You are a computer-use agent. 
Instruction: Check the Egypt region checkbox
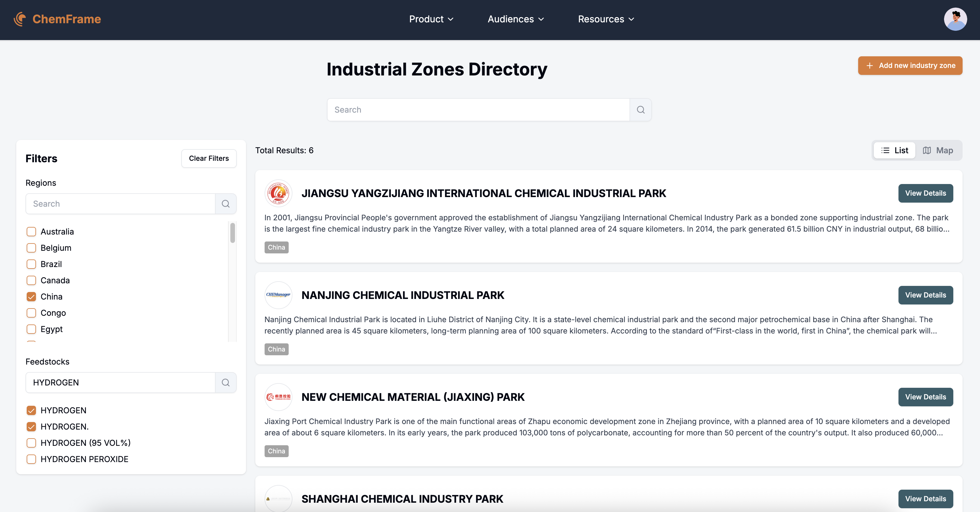pyautogui.click(x=31, y=329)
